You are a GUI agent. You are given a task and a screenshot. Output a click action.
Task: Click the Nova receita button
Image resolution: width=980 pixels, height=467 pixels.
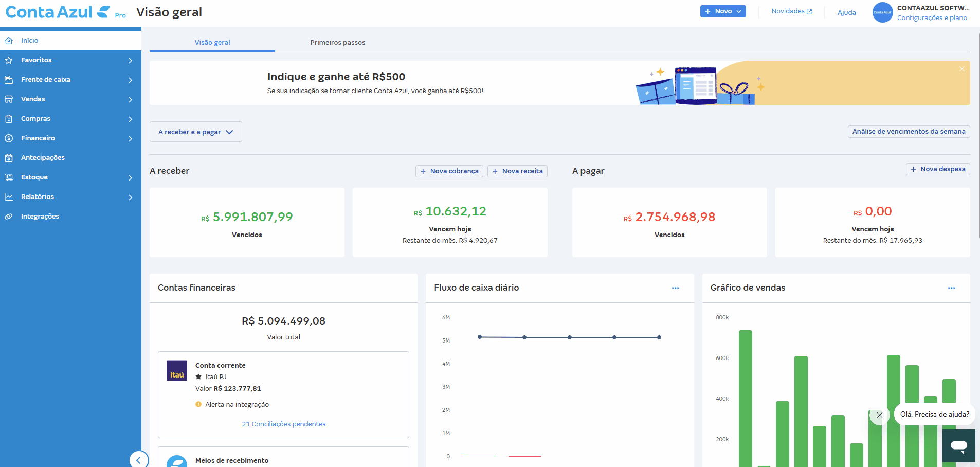pos(517,171)
